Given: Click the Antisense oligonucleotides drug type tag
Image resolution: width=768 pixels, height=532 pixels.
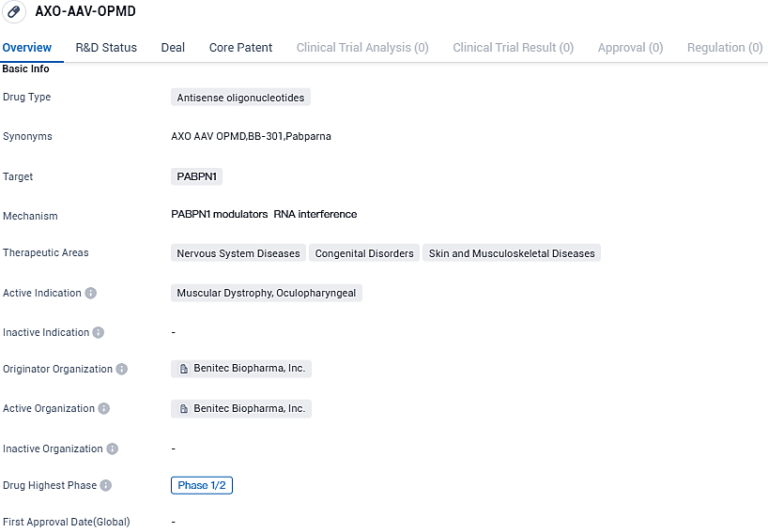Looking at the screenshot, I should click(x=240, y=98).
